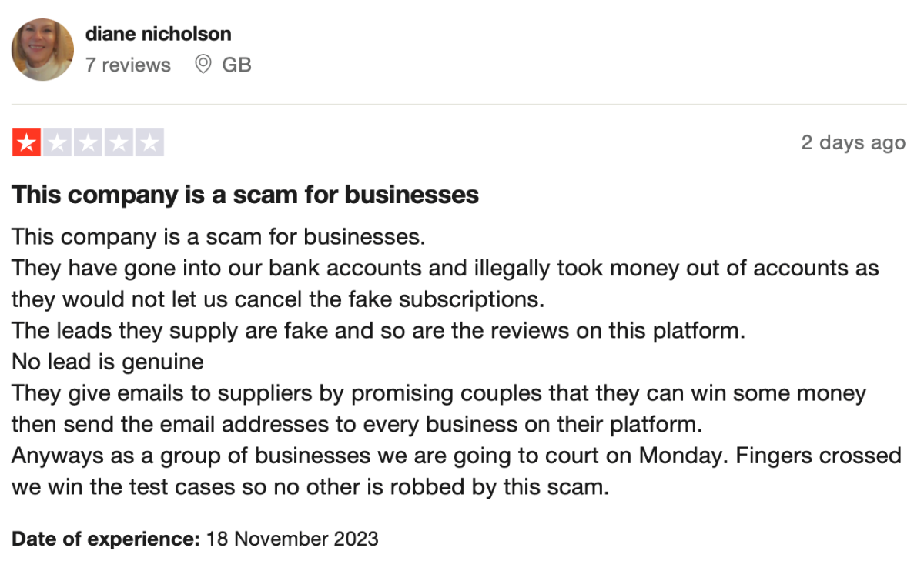
Task: Open the diane nicholson reviewer name link
Action: (158, 34)
